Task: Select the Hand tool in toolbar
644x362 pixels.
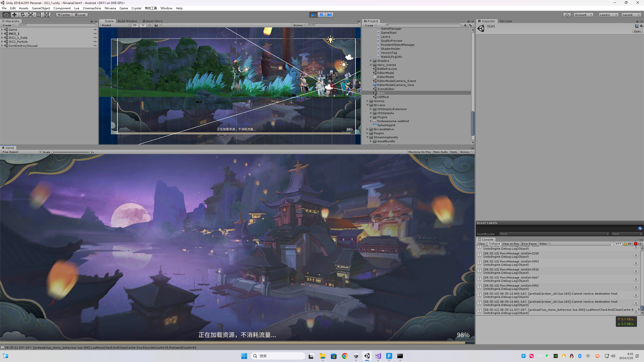Action: [x=6, y=15]
